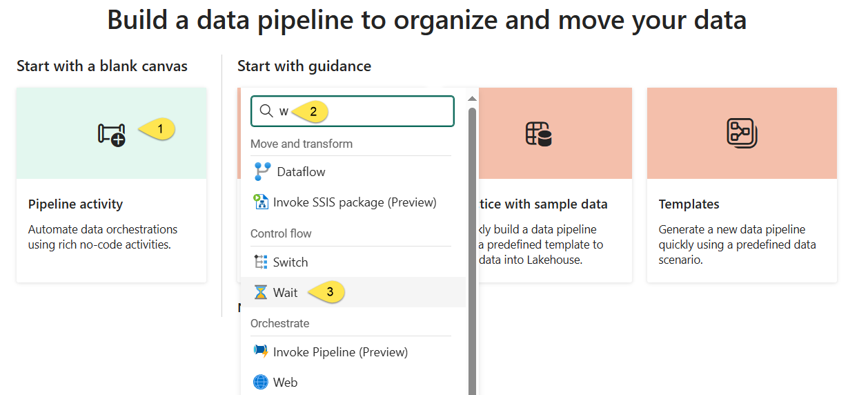Viewport: 868px width, 395px height.
Task: Open the Pipeline activity card
Action: coord(111,184)
